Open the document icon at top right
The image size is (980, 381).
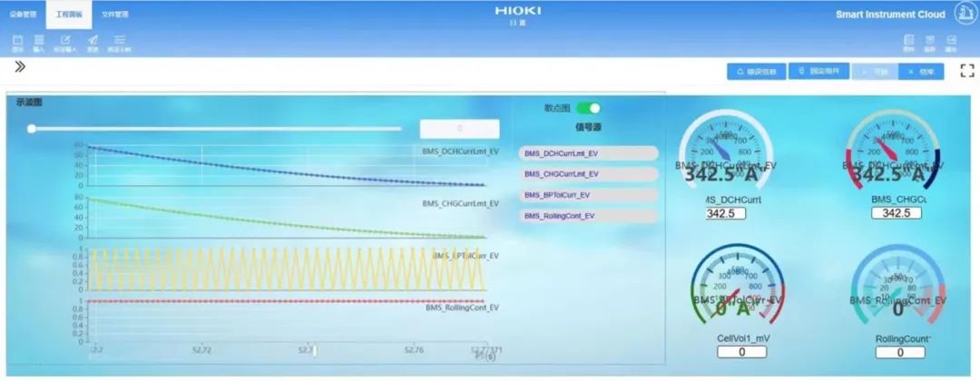[x=908, y=42]
